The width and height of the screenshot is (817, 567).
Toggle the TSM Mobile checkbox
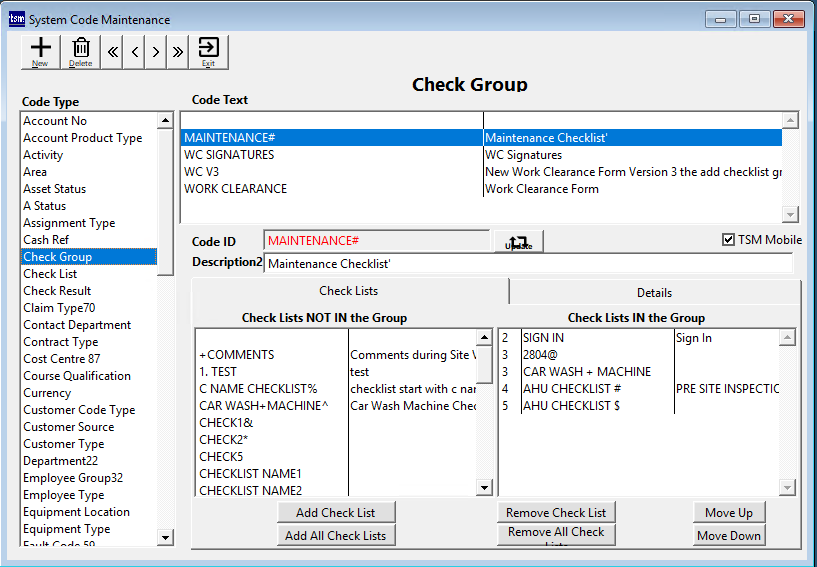728,240
